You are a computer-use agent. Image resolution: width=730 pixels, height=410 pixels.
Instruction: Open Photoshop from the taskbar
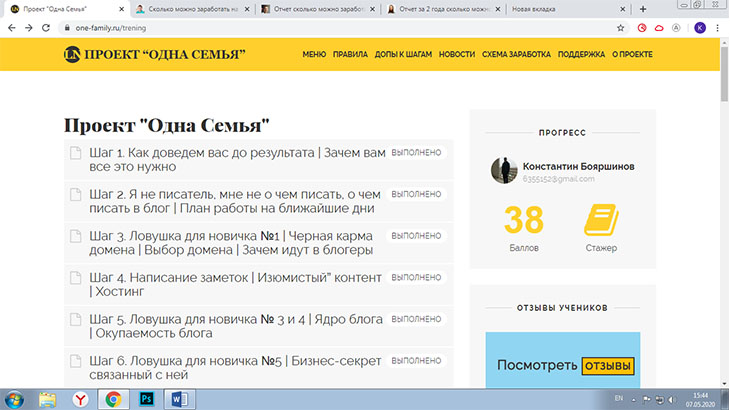click(145, 399)
